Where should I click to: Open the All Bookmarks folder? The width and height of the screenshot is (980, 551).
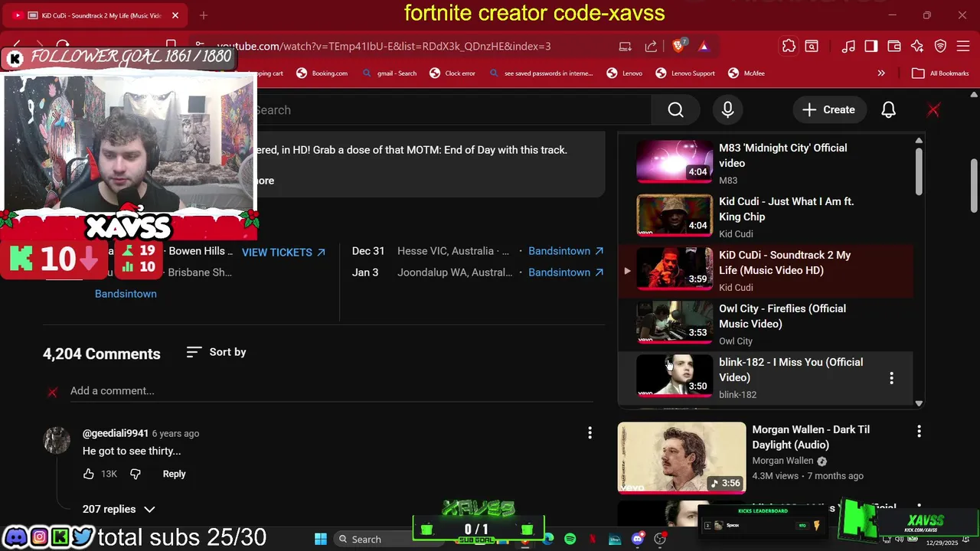(940, 73)
